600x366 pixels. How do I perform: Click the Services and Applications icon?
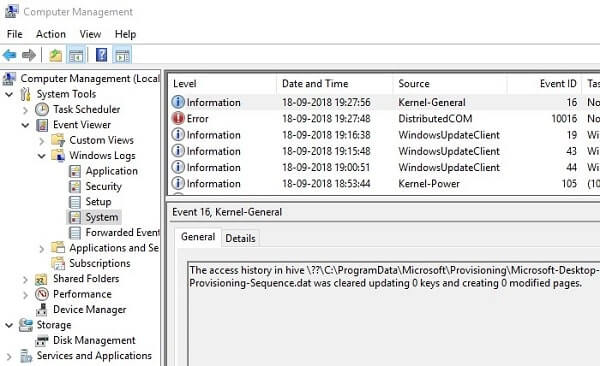pyautogui.click(x=26, y=356)
